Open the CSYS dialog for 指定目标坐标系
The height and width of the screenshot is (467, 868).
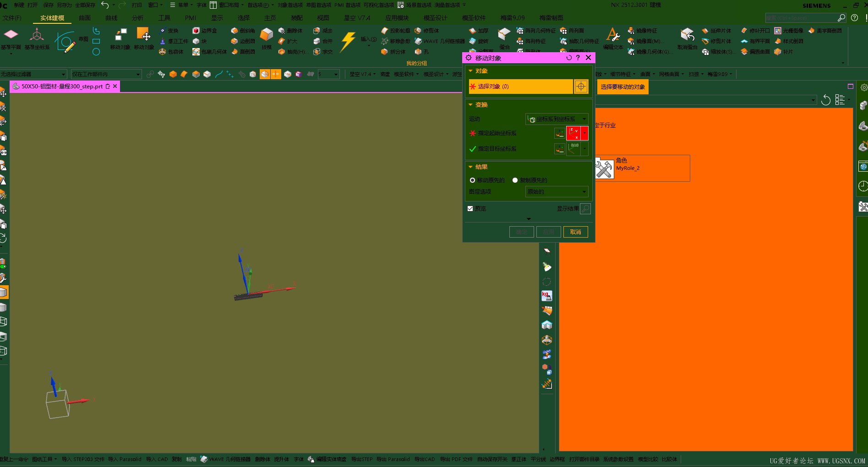point(559,149)
